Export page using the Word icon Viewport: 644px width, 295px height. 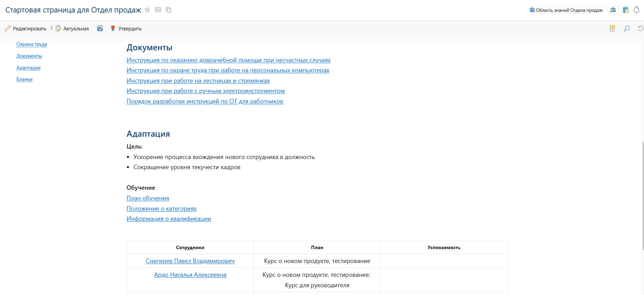point(100,29)
